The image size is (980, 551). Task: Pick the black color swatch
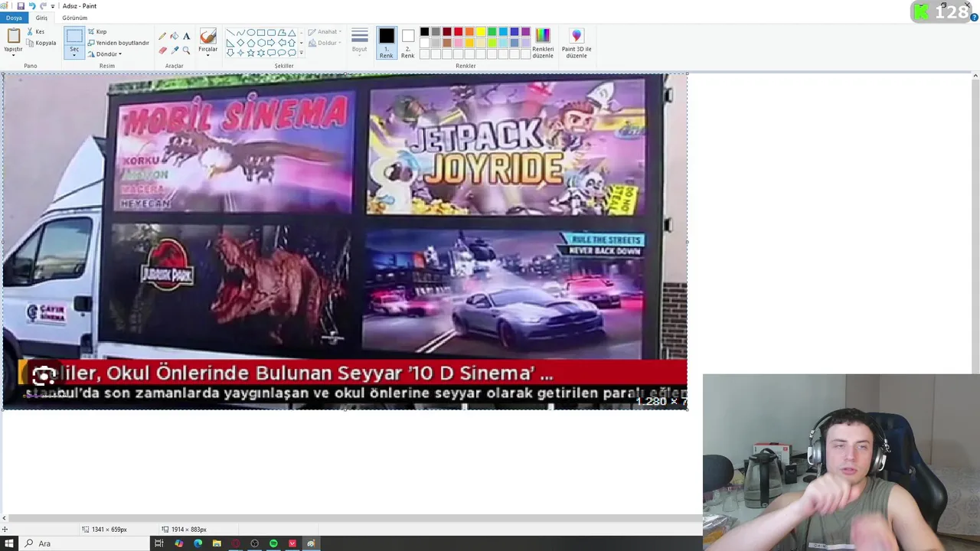(424, 31)
